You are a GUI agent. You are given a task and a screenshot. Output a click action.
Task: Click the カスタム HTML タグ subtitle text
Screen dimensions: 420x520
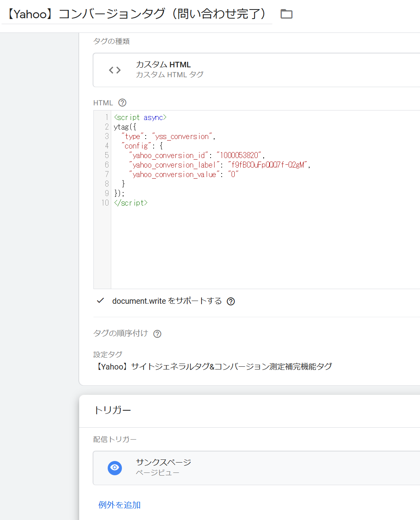tap(170, 74)
